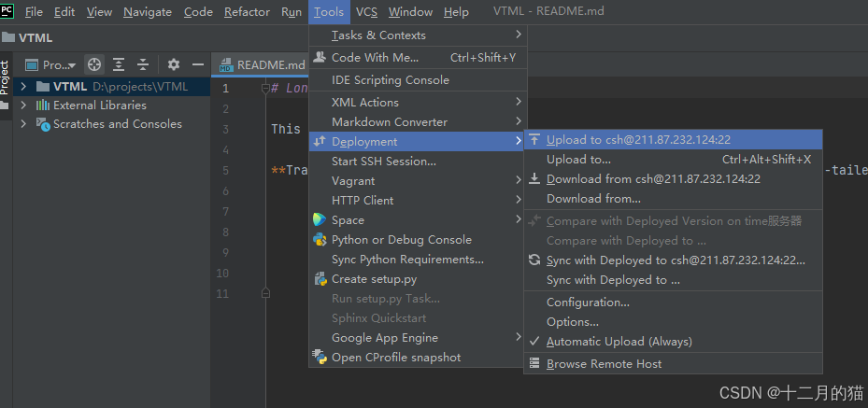The height and width of the screenshot is (408, 868).
Task: Open the Vagrant submenu
Action: tap(418, 181)
